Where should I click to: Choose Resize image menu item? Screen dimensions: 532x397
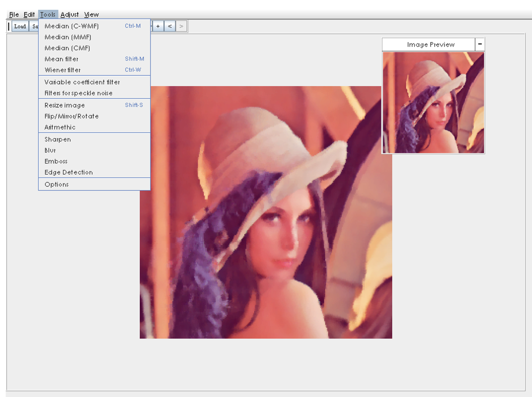coord(94,105)
